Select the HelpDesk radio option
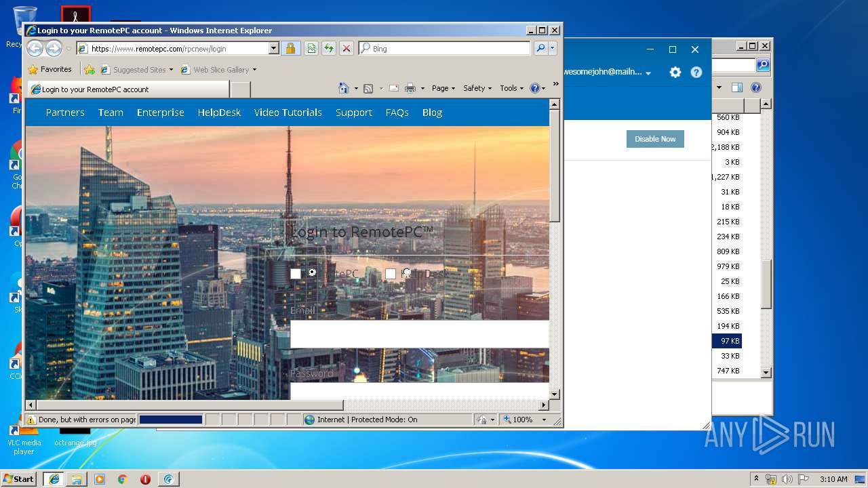This screenshot has height=488, width=868. (x=406, y=272)
